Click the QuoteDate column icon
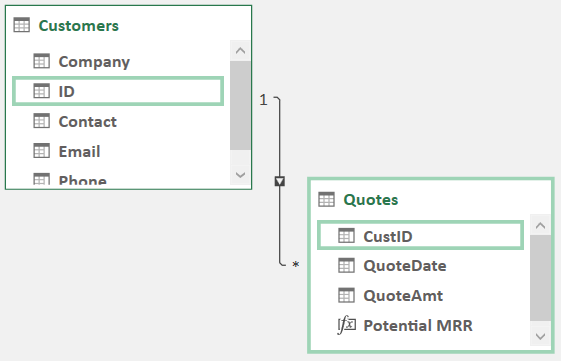 [346, 265]
